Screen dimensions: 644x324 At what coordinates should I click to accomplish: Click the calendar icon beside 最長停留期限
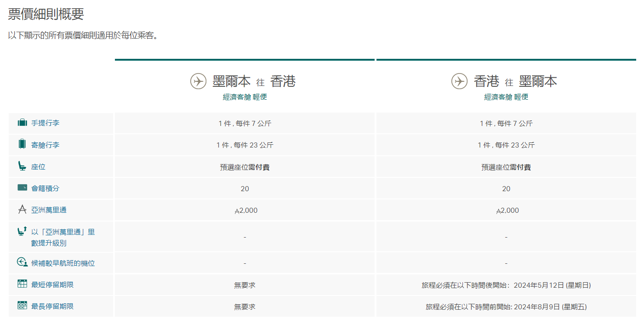22,306
